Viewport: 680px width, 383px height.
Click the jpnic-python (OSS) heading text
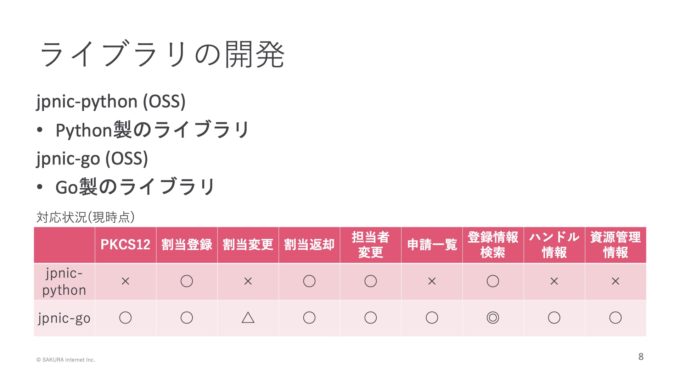pos(111,101)
